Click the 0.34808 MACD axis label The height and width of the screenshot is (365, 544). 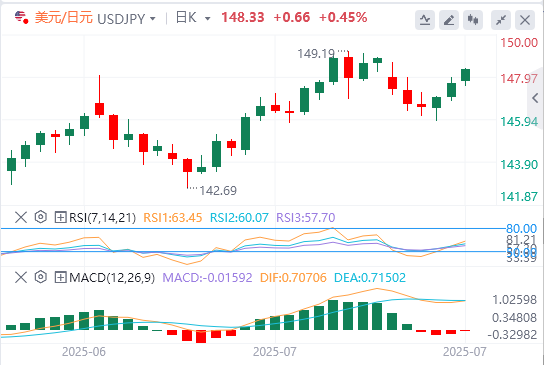click(x=515, y=317)
